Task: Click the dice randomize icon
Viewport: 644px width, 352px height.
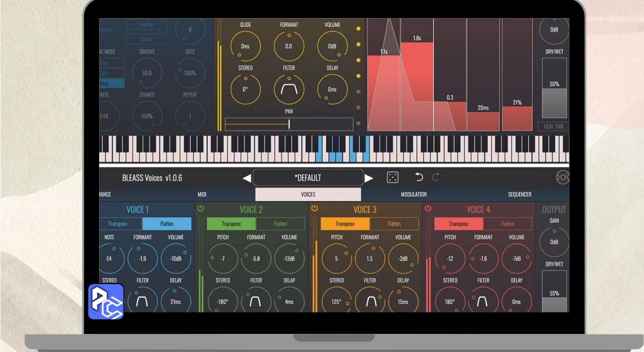Action: coord(392,178)
